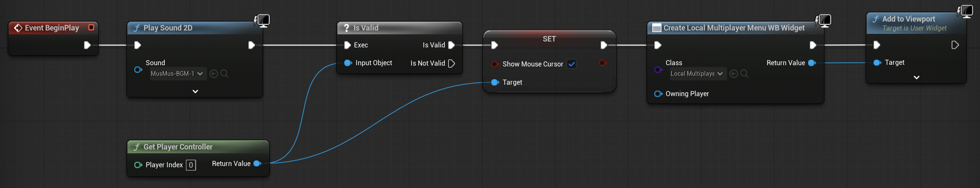980x188 pixels.
Task: Expand the Add to Viewport node chevron
Action: click(x=916, y=77)
